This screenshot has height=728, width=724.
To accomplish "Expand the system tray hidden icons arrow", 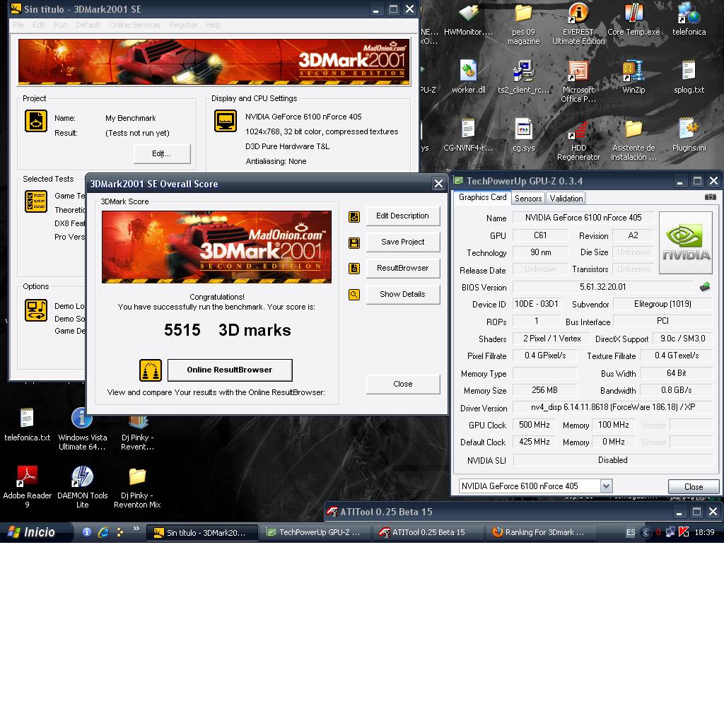I will 645,532.
